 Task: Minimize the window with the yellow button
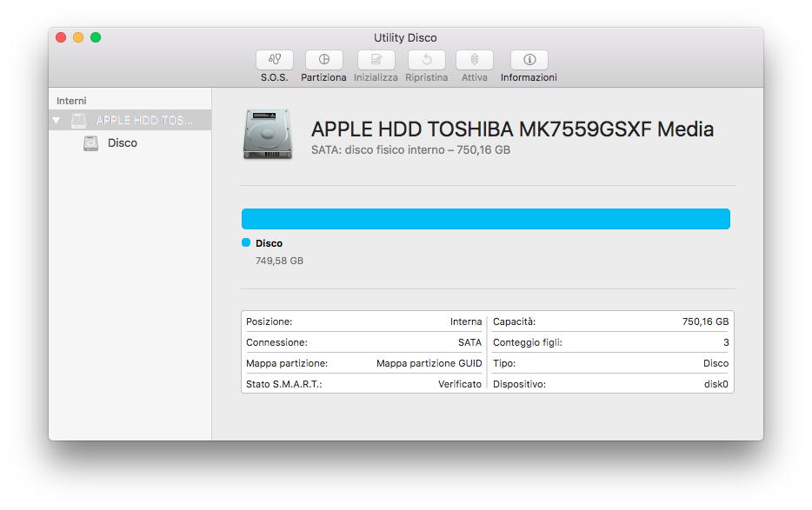tap(78, 37)
